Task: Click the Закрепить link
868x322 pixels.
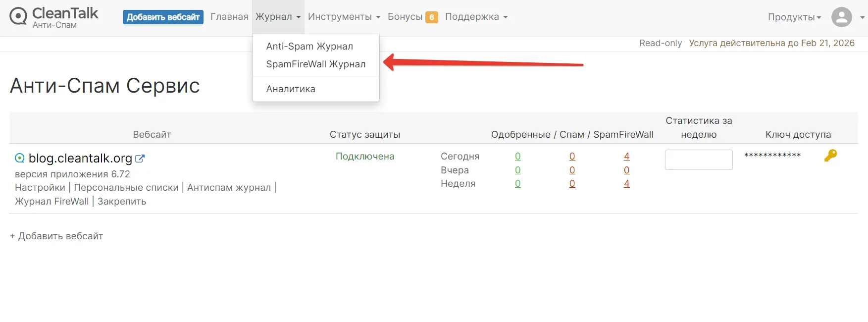Action: 122,201
